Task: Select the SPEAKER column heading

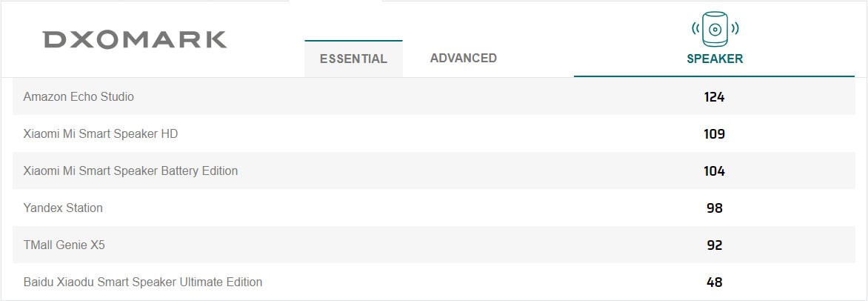Action: coord(715,59)
